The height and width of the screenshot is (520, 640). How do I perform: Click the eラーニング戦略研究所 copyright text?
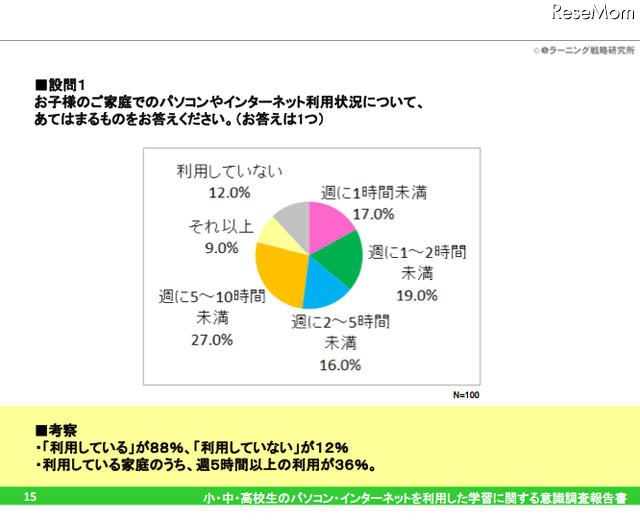pos(584,51)
